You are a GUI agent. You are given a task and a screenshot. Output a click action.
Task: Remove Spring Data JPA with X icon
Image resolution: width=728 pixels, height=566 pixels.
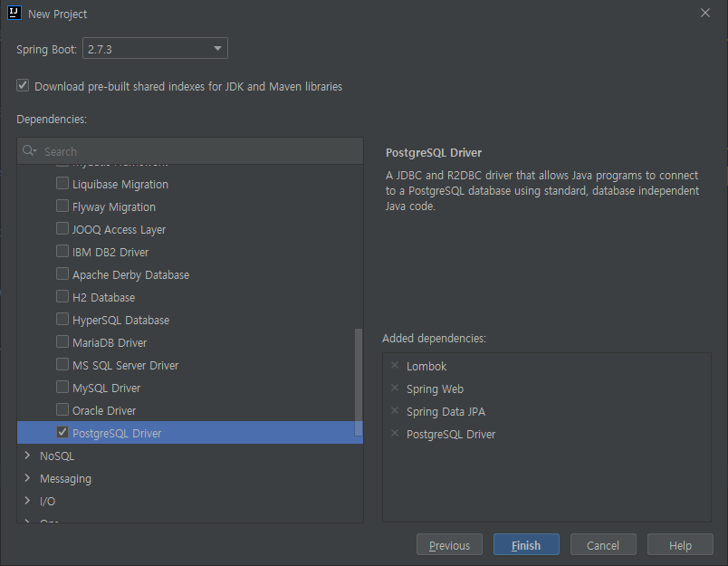point(395,411)
